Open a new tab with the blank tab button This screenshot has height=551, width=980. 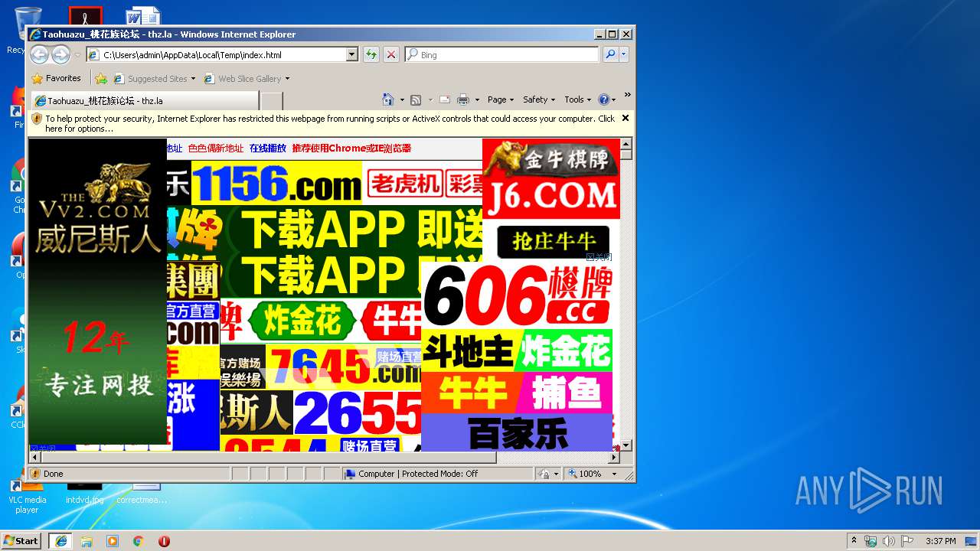click(271, 100)
